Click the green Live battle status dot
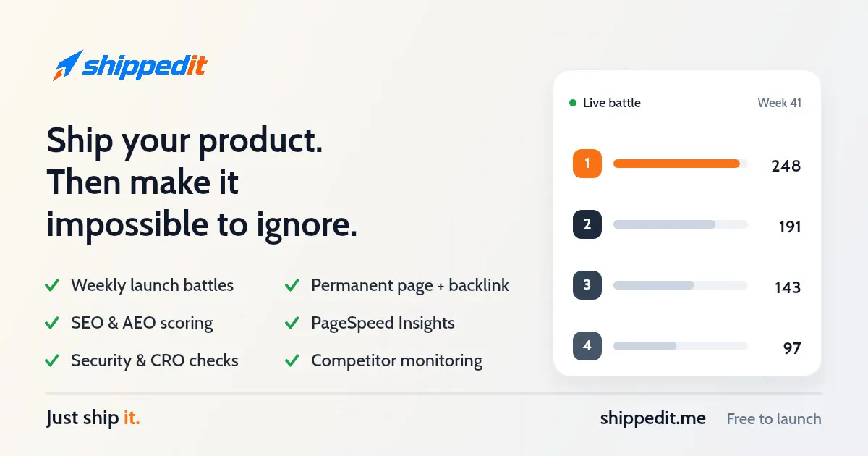The height and width of the screenshot is (456, 868). 573,103
